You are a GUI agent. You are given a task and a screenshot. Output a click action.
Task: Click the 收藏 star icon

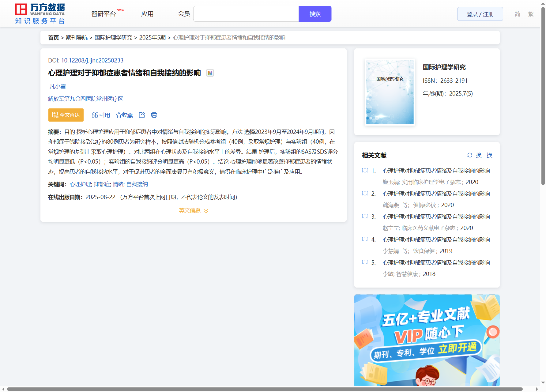coord(119,115)
